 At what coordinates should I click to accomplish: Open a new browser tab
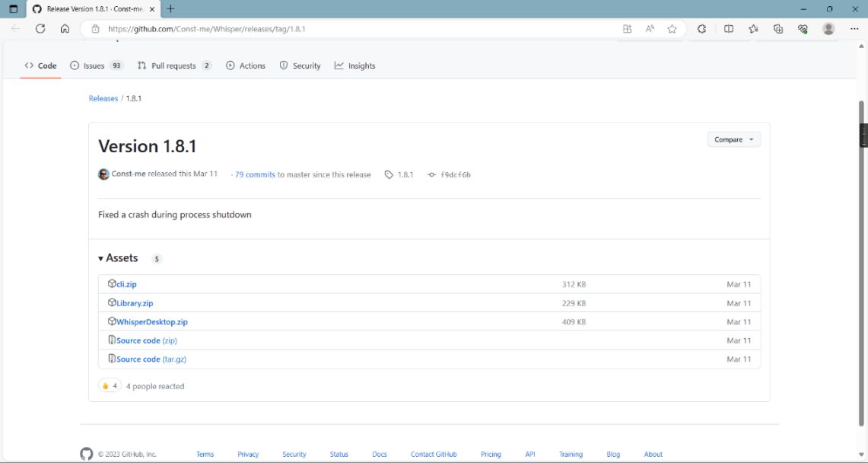170,9
